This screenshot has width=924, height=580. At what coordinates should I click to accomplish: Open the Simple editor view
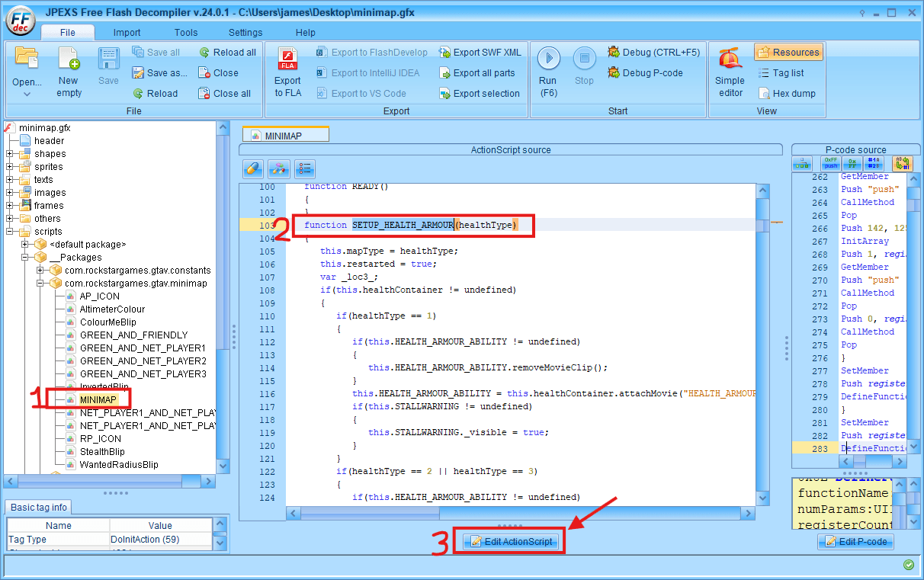pyautogui.click(x=730, y=72)
